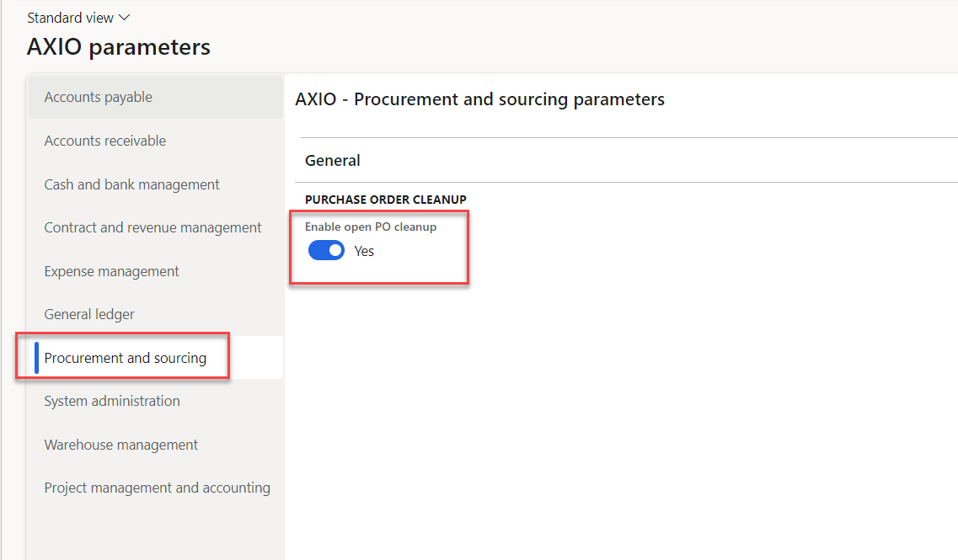Open System administration parameters
958x560 pixels.
[112, 401]
